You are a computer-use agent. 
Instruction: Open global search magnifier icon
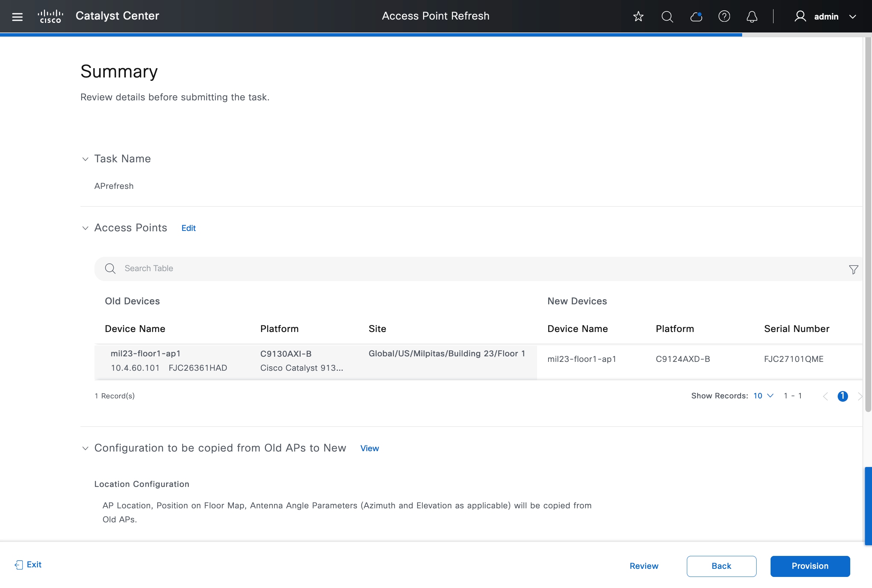click(x=667, y=17)
